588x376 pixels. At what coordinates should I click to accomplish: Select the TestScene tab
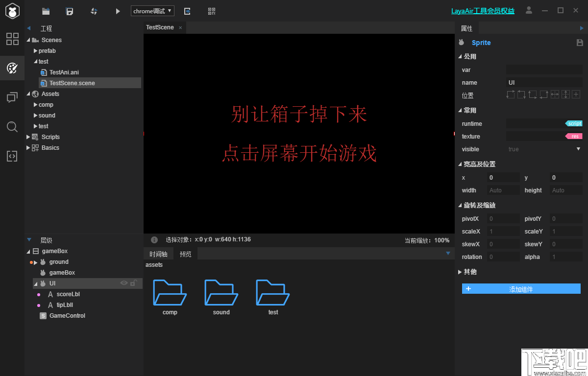(160, 27)
